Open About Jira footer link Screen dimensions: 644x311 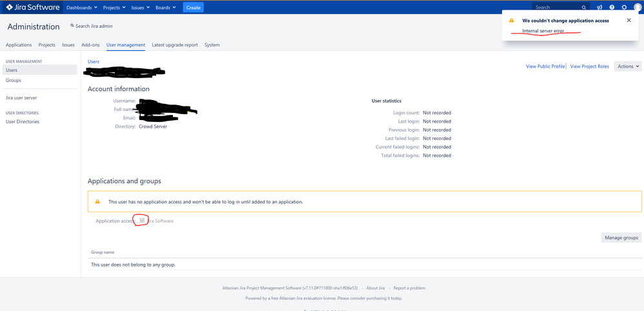376,288
